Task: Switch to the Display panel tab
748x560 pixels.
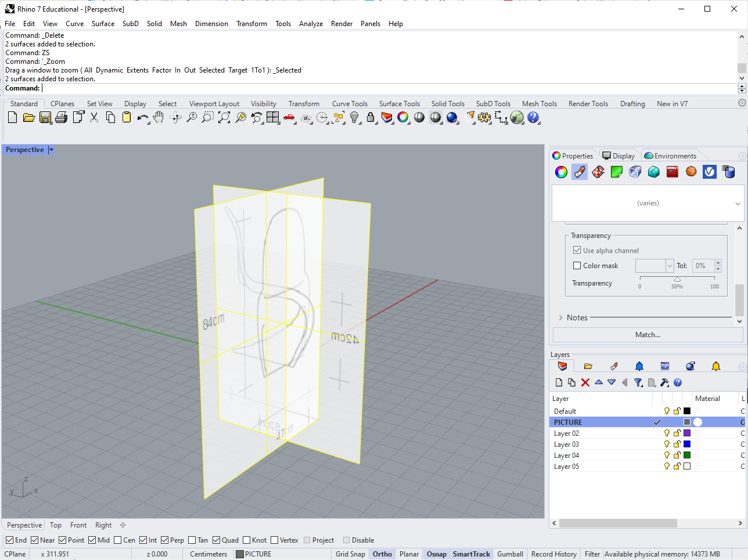Action: click(619, 156)
